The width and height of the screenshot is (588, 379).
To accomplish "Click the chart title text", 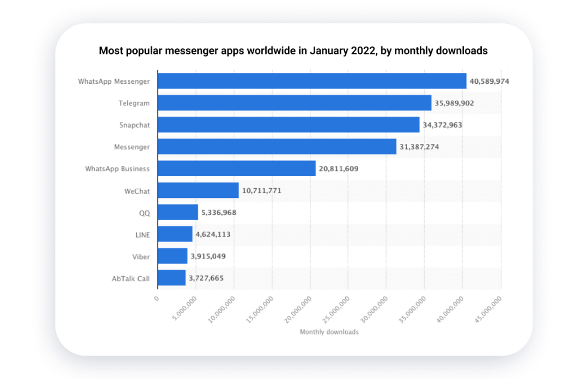I will tap(293, 51).
